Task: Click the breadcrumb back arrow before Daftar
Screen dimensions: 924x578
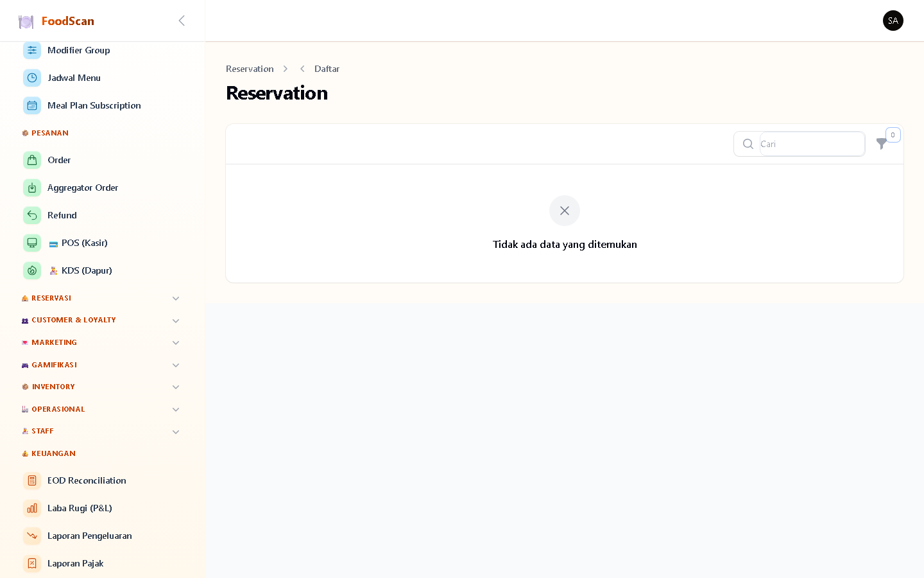Action: click(x=302, y=69)
